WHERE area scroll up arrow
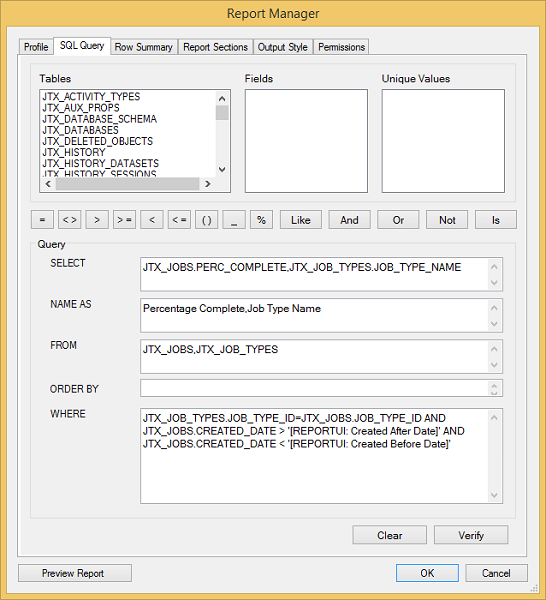This screenshot has height=600, width=546. click(x=494, y=417)
